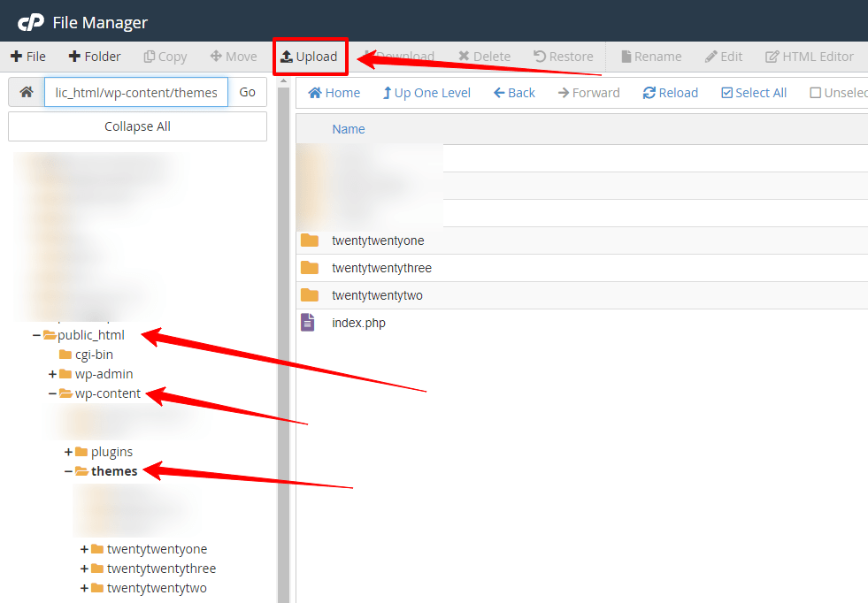Open the HTML Editor
This screenshot has width=868, height=603.
[x=810, y=57]
